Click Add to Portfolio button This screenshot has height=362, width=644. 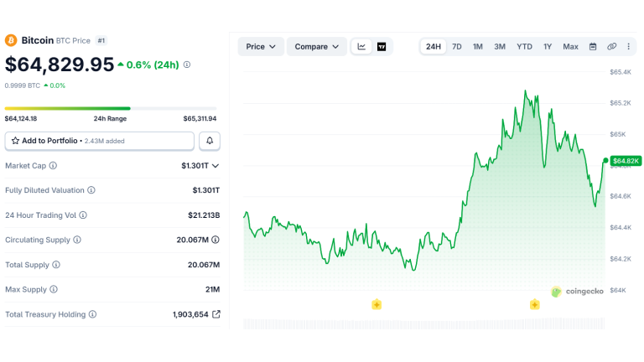[100, 141]
